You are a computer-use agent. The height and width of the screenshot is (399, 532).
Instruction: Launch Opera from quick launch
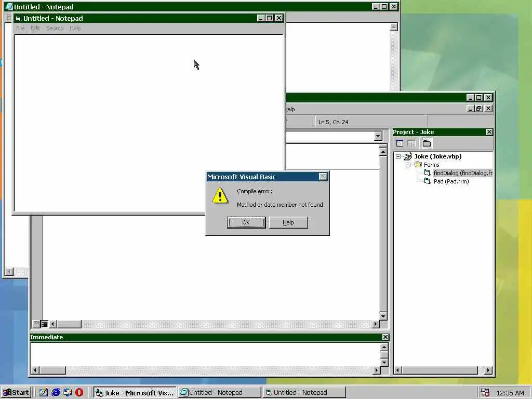pos(79,393)
